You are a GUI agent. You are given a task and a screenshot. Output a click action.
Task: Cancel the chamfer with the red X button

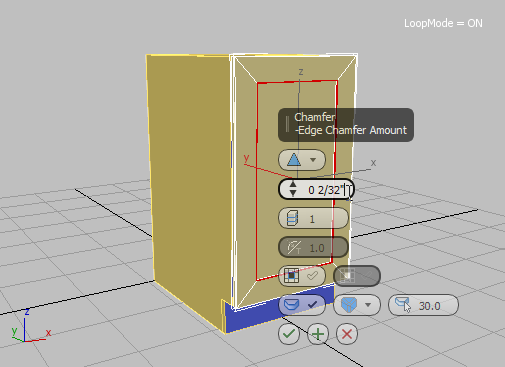[347, 334]
